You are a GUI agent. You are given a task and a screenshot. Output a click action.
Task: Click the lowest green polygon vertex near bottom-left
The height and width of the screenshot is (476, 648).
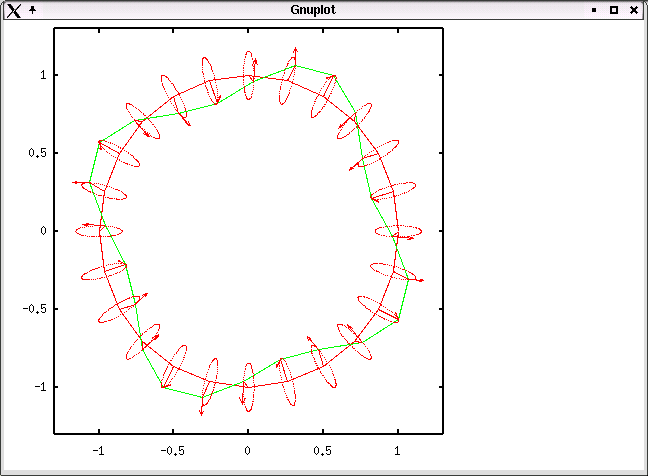[162, 386]
